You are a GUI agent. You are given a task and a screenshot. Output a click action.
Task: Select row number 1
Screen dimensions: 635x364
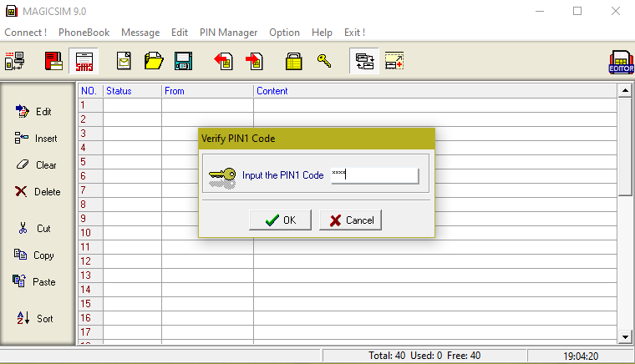coord(90,105)
